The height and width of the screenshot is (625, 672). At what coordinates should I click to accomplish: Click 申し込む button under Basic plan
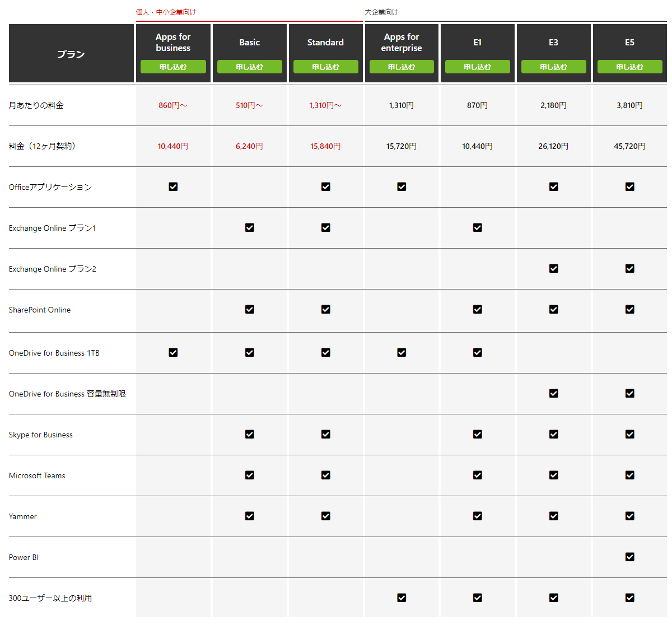point(249,67)
